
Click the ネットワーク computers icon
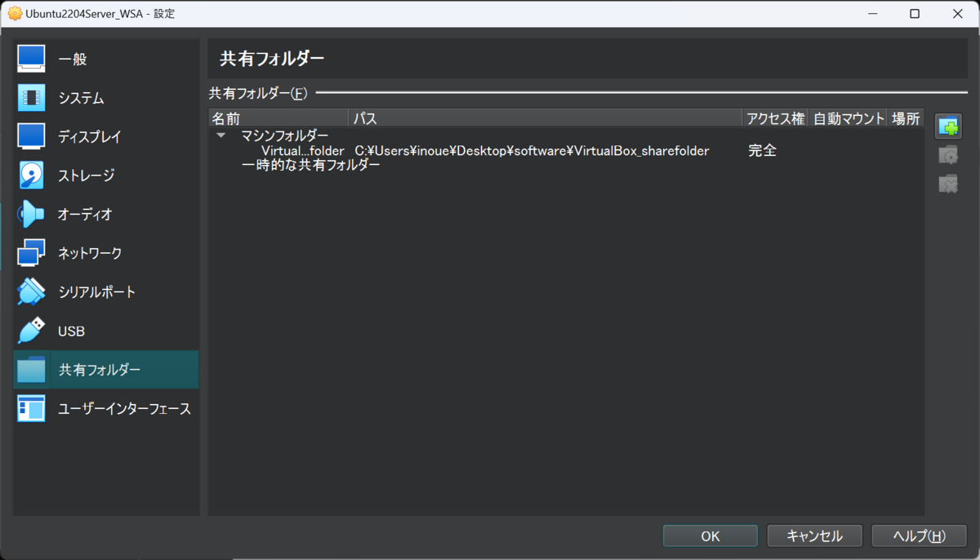(x=31, y=253)
